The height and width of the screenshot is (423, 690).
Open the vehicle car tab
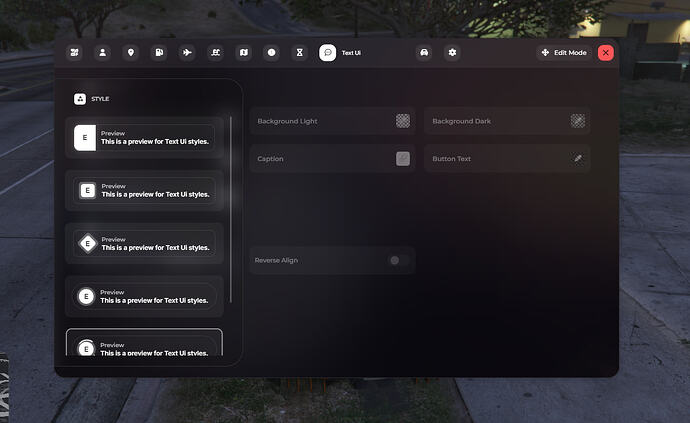pos(424,52)
